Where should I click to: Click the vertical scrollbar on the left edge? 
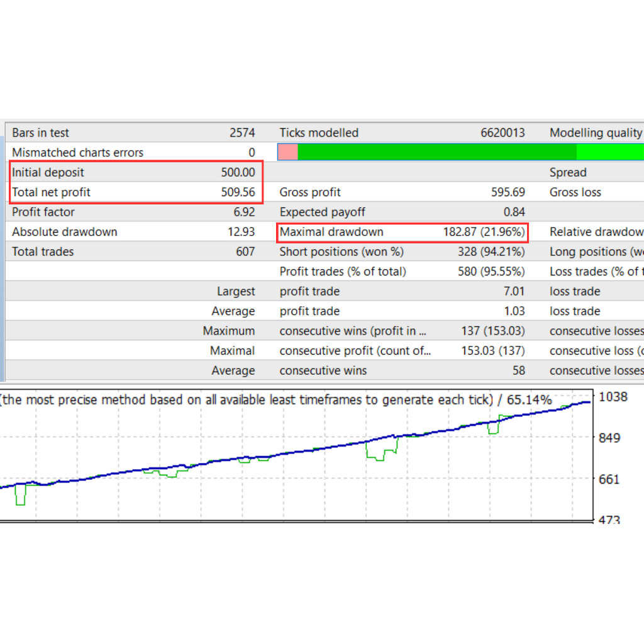pyautogui.click(x=3, y=252)
